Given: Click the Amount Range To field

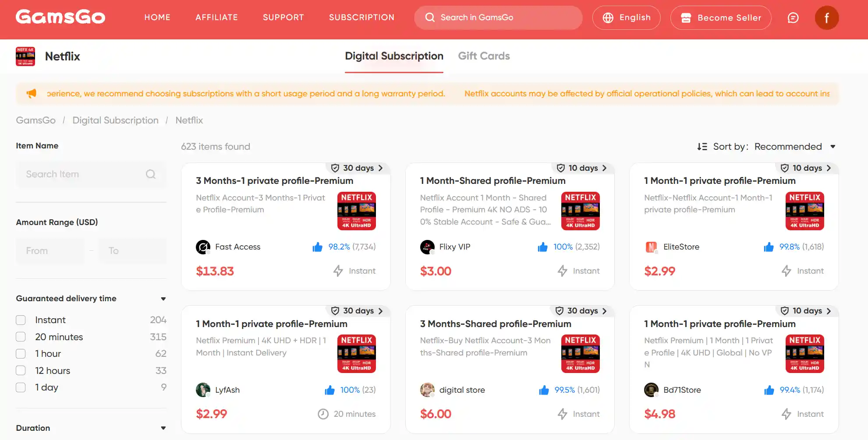Looking at the screenshot, I should click(x=133, y=251).
